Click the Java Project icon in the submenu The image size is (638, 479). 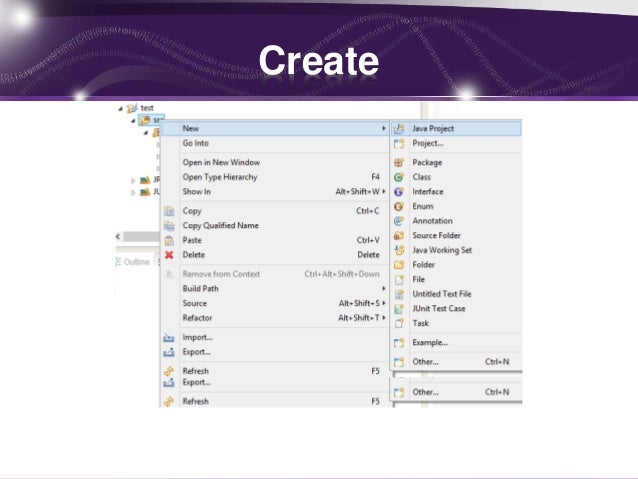[399, 129]
